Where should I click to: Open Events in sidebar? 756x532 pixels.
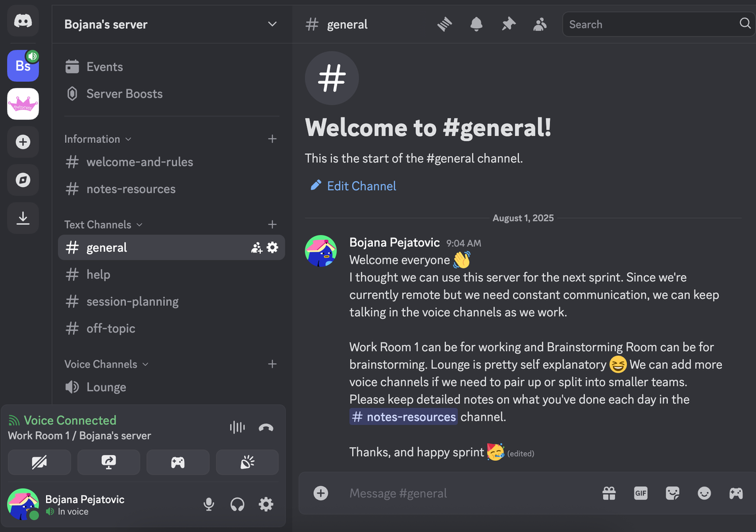(171, 67)
